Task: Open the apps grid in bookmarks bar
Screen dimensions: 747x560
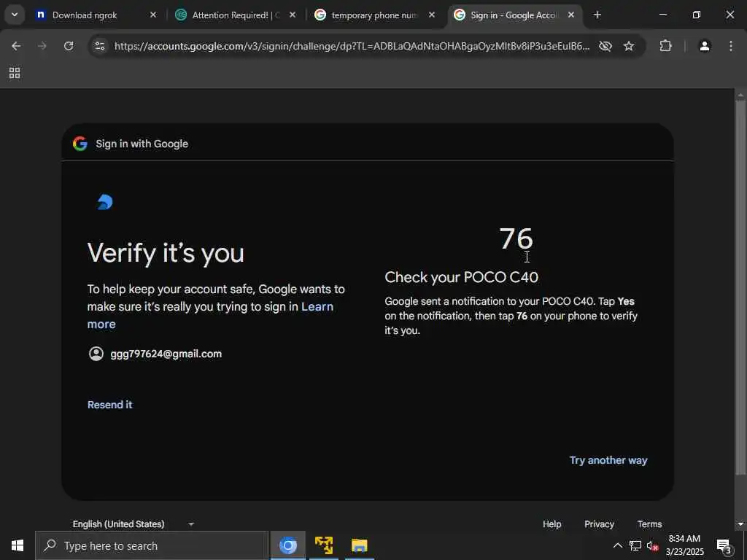Action: tap(15, 73)
